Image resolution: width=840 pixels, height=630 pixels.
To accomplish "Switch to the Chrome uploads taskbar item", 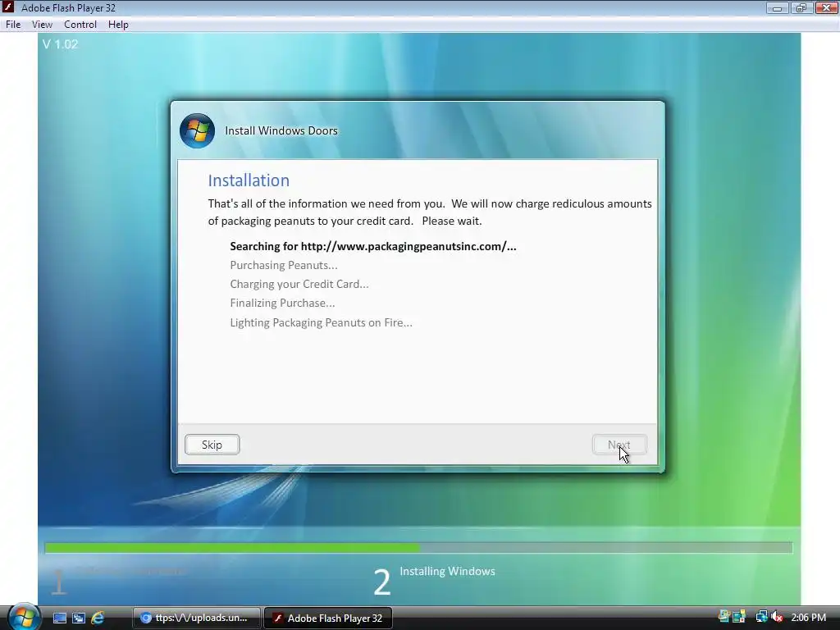I will coord(197,618).
